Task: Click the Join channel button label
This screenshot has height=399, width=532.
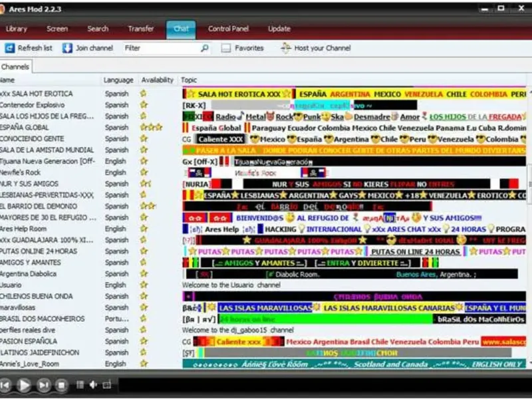Action: pyautogui.click(x=94, y=48)
